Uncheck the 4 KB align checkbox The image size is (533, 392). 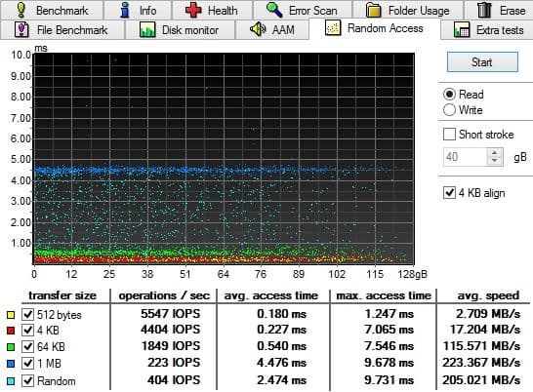pyautogui.click(x=449, y=193)
